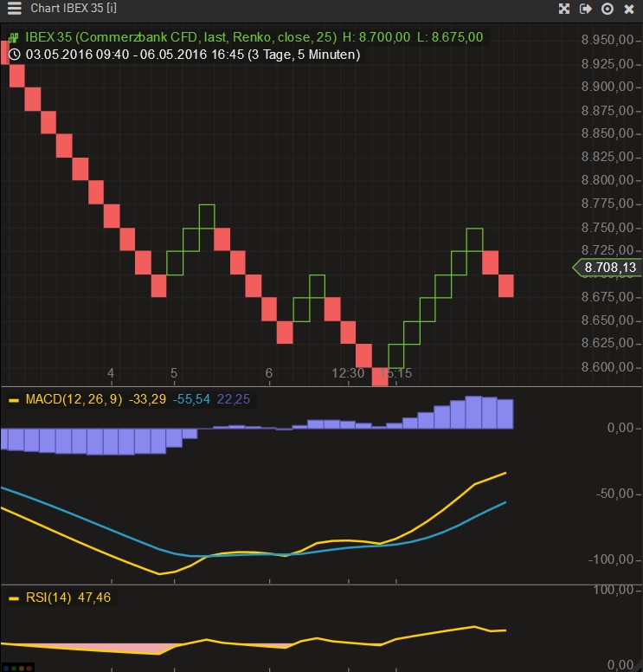Click the yellow RSI legend marker
Screen dimensions: 643x672
(x=14, y=598)
